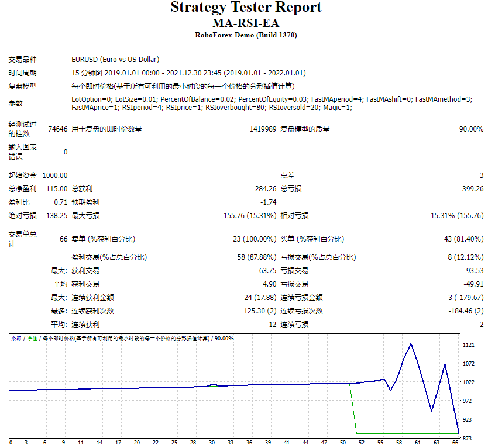Click y-axis label 1072 on chart
This screenshot has height=448, width=488.
coord(468,363)
